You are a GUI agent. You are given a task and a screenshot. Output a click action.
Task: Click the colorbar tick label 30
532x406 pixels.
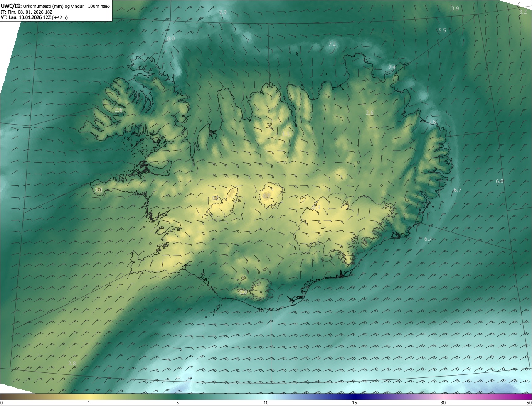pos(443,403)
